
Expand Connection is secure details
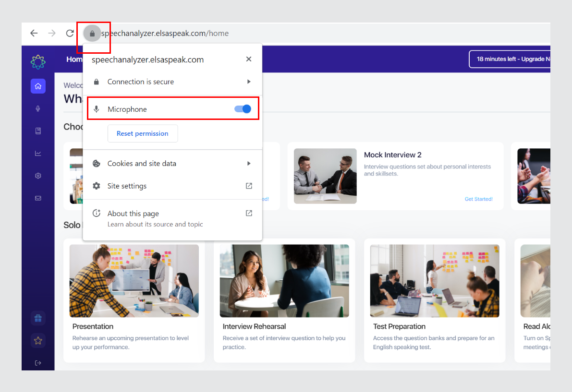(173, 82)
